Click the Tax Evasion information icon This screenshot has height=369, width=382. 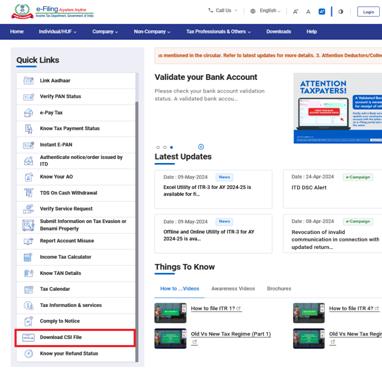[x=28, y=225]
